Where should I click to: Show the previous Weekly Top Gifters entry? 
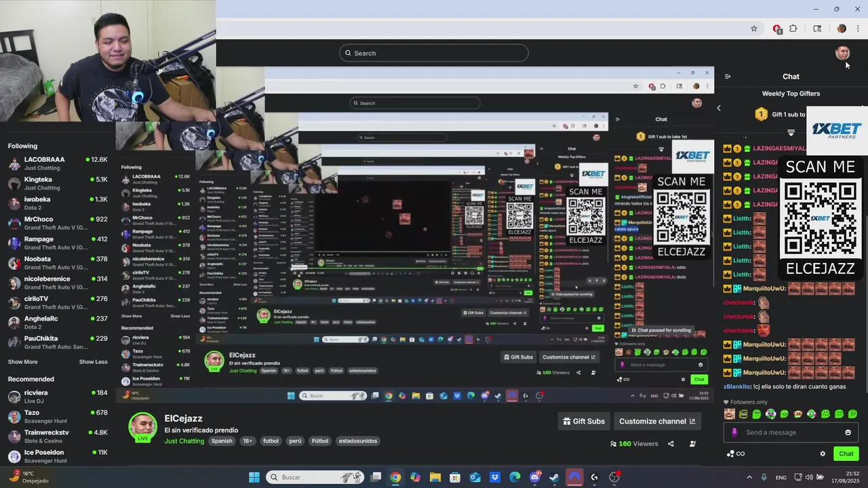point(719,108)
